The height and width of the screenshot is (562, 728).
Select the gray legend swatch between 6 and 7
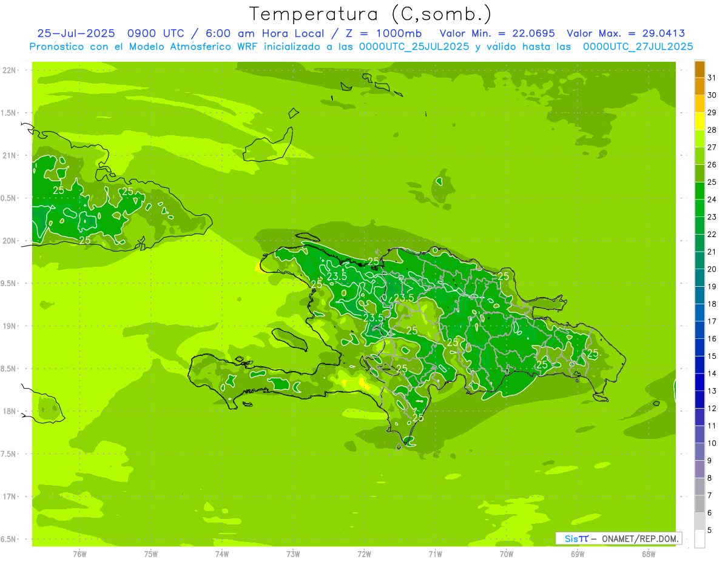[x=699, y=504]
